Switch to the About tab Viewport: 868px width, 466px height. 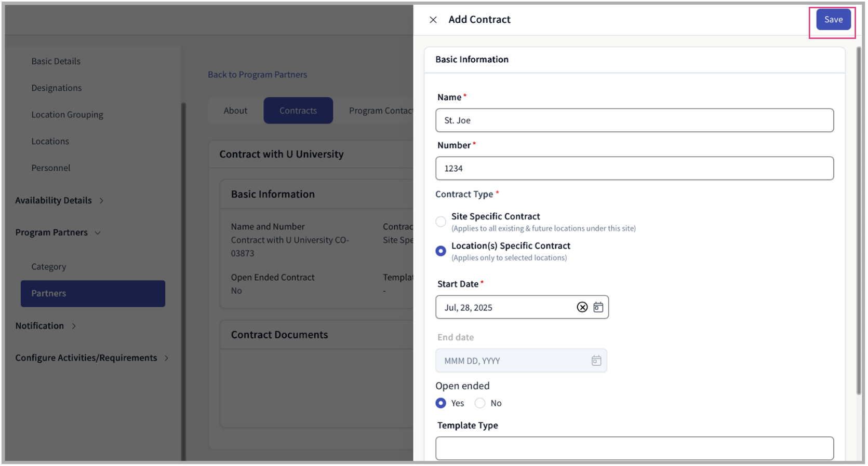235,111
